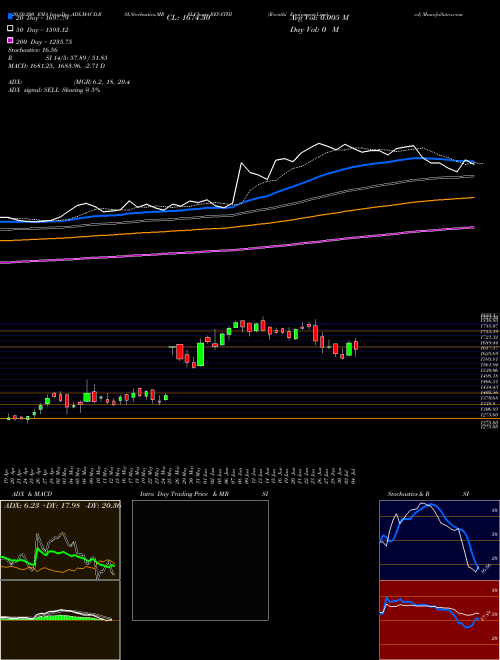Click the 'Stochastics: 16.56' reading
Screen dimensions: 500x660
click(x=32, y=50)
